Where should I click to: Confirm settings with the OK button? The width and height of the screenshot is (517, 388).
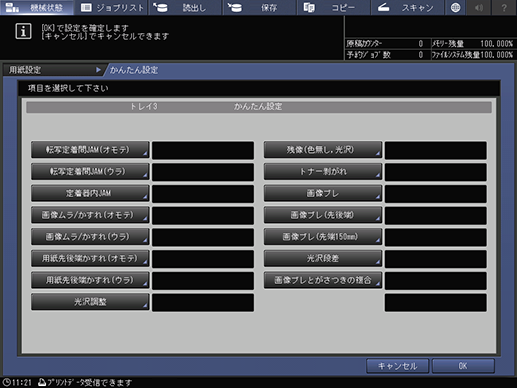coord(463,366)
